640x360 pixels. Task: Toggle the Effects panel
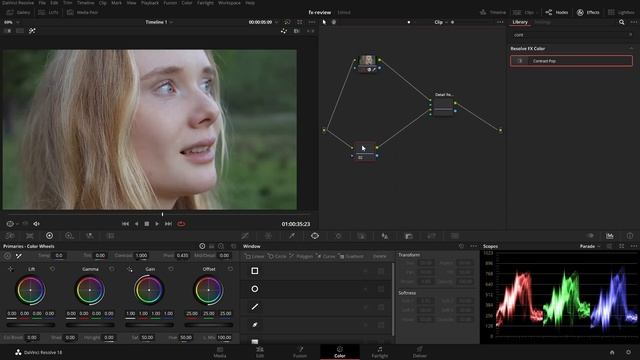(588, 12)
